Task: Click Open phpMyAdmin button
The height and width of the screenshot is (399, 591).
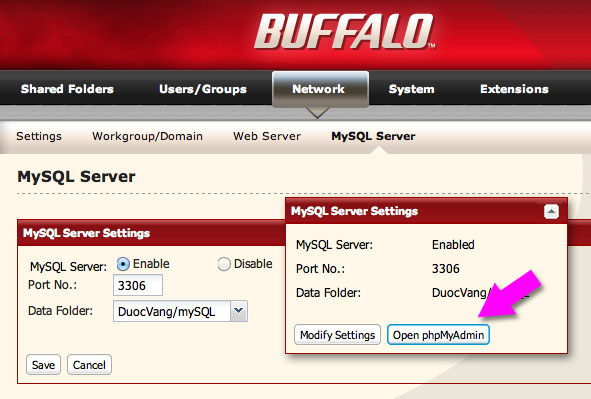Action: click(438, 335)
